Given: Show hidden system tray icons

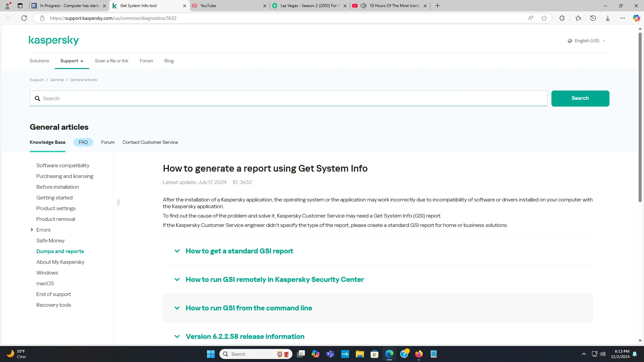Looking at the screenshot, I should click(584, 354).
